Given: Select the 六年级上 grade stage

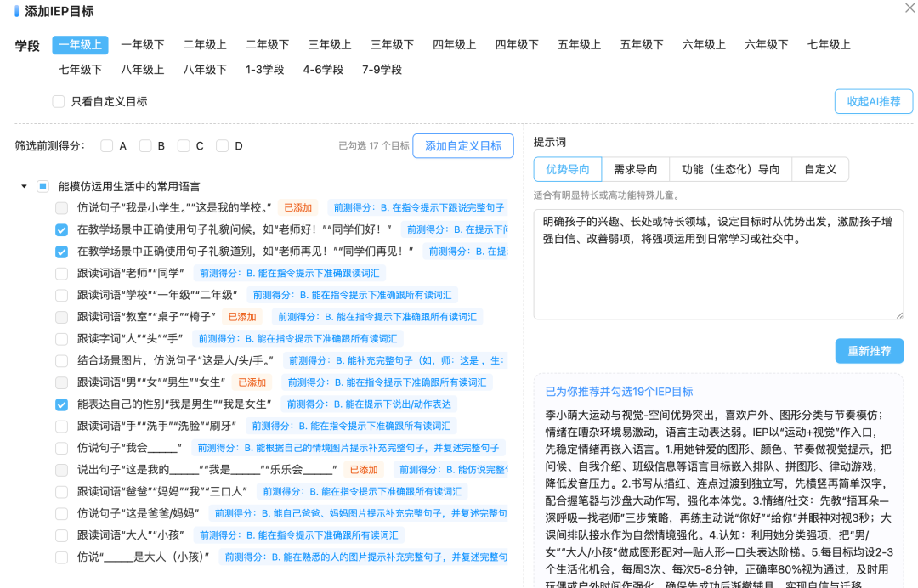Looking at the screenshot, I should (x=705, y=45).
